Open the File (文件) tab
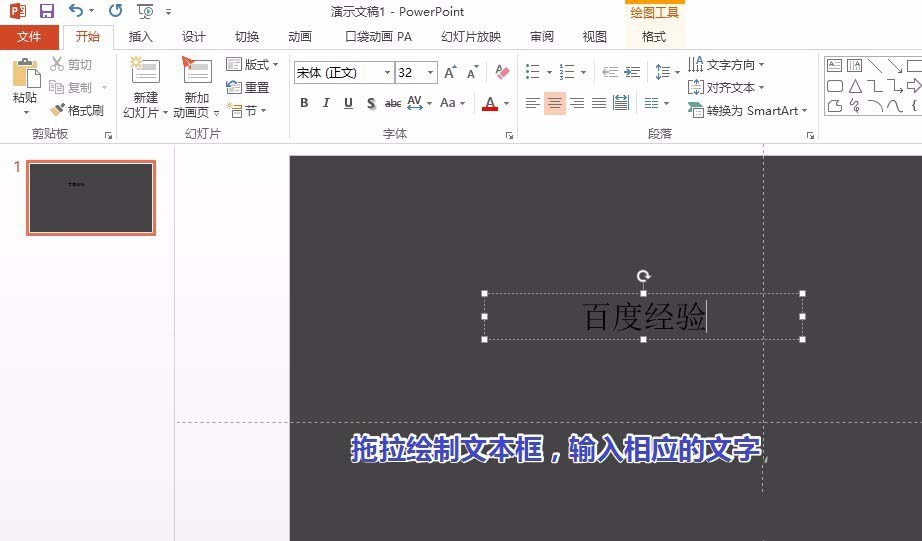 point(29,36)
